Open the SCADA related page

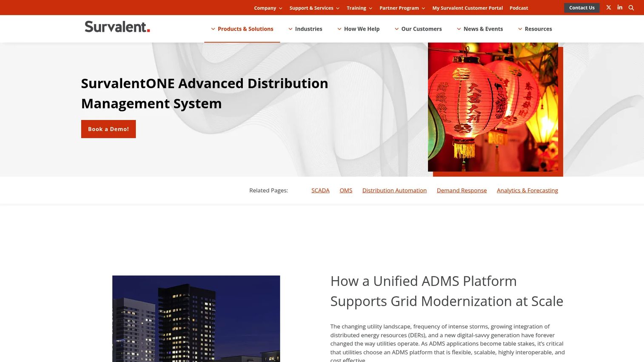coord(320,191)
